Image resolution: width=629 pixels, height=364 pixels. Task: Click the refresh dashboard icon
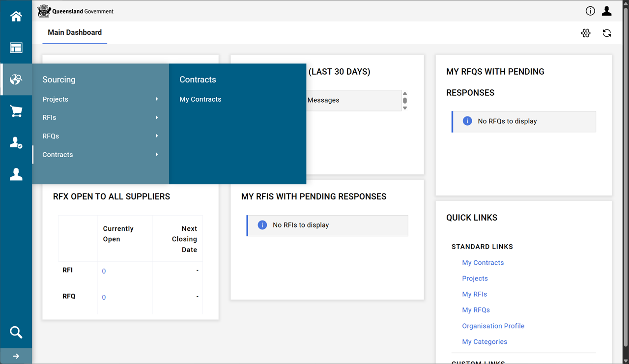coord(607,33)
